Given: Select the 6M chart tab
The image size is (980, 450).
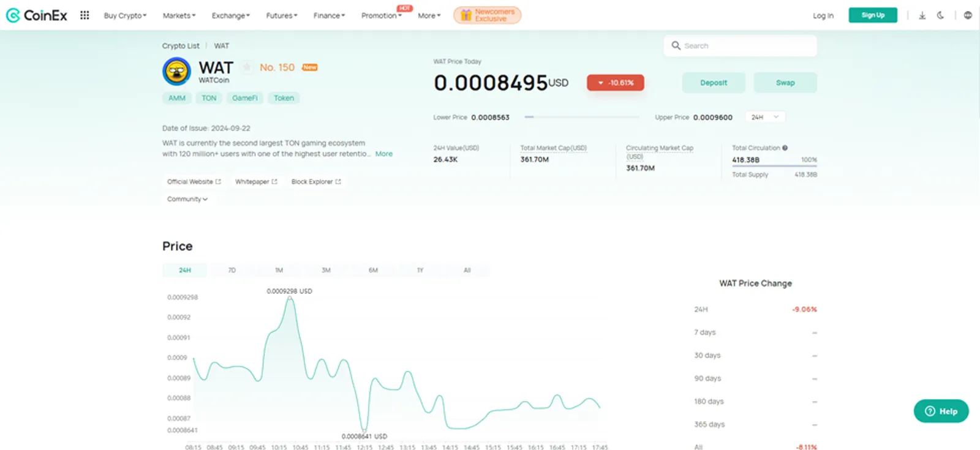Looking at the screenshot, I should (x=373, y=270).
